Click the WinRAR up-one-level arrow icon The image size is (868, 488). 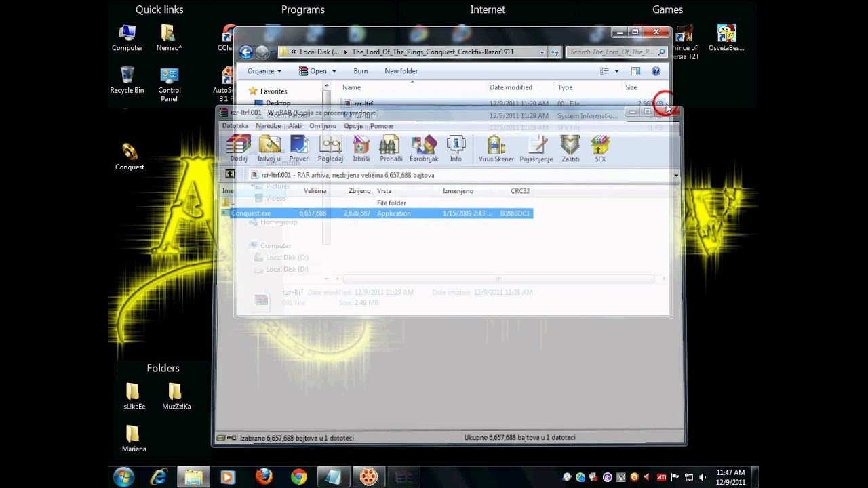230,174
